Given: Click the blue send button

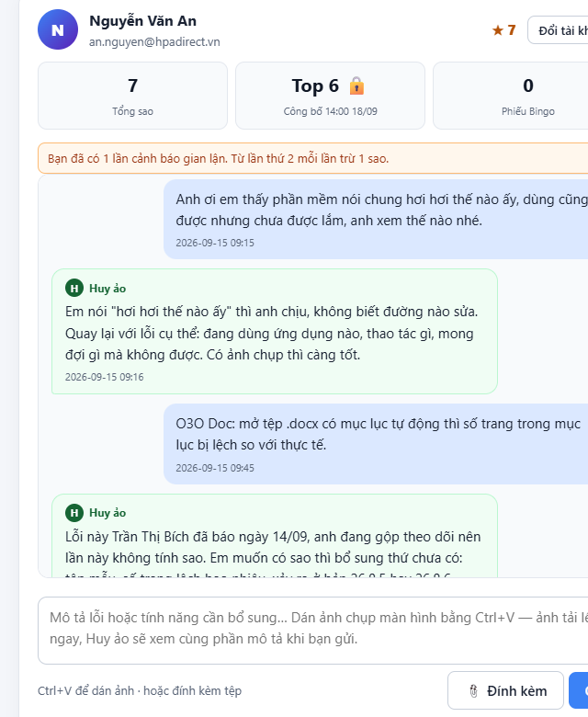Looking at the screenshot, I should (579, 690).
